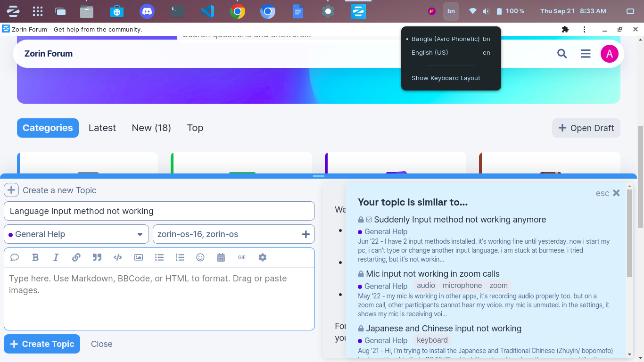Click the similar topics panel scrollbar

(x=630, y=233)
